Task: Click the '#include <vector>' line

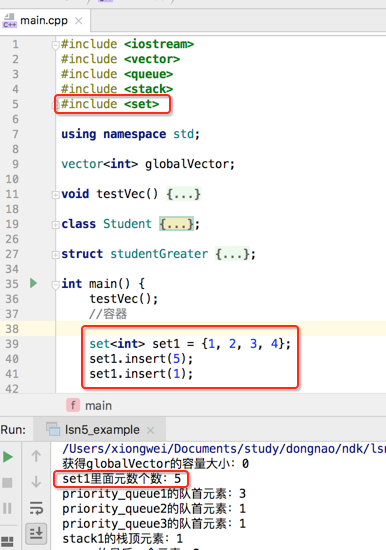Action: [120, 59]
